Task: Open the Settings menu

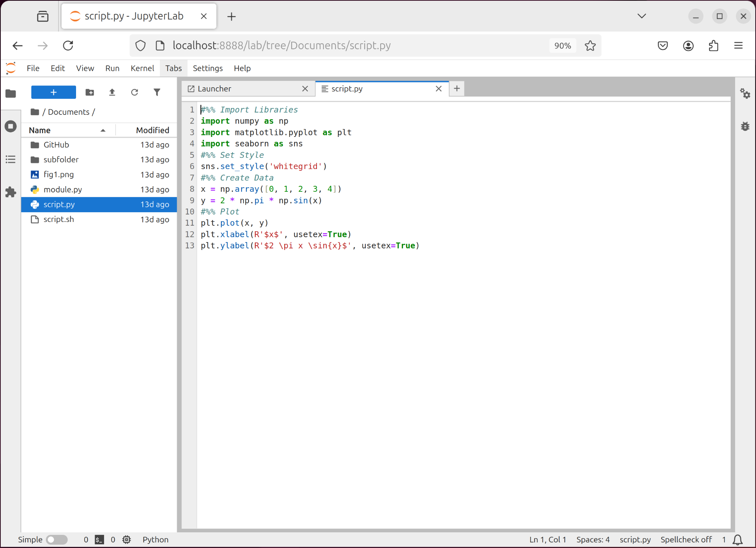Action: pyautogui.click(x=208, y=68)
